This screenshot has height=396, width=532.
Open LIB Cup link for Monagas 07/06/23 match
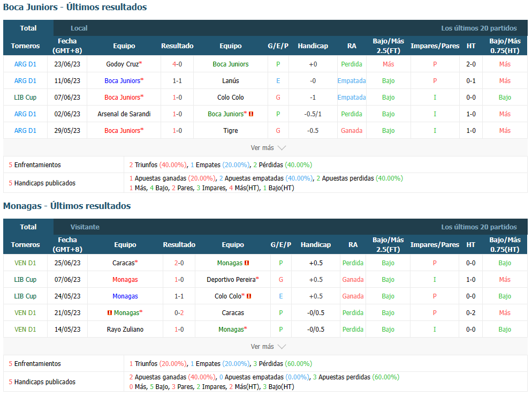click(25, 280)
